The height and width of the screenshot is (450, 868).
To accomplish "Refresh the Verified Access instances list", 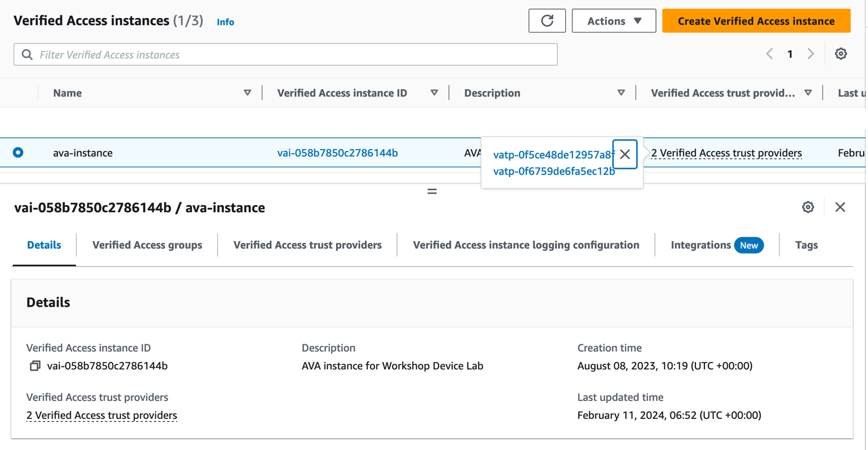I will [547, 21].
